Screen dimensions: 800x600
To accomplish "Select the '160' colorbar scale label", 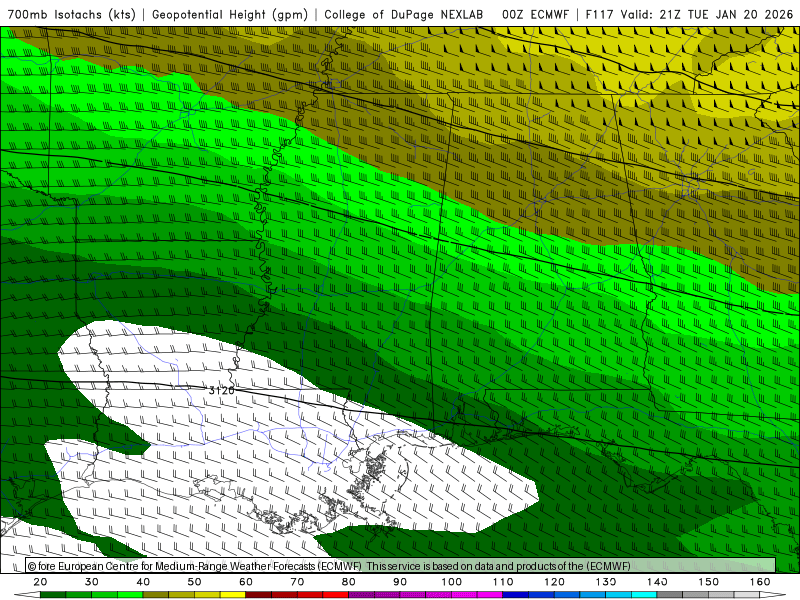I will pyautogui.click(x=760, y=582).
